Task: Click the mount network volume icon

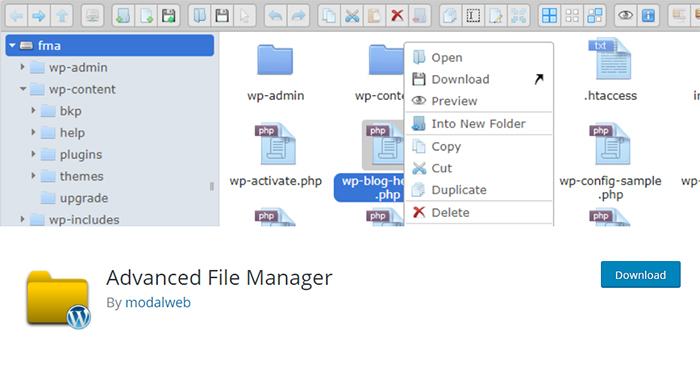Action: [92, 16]
